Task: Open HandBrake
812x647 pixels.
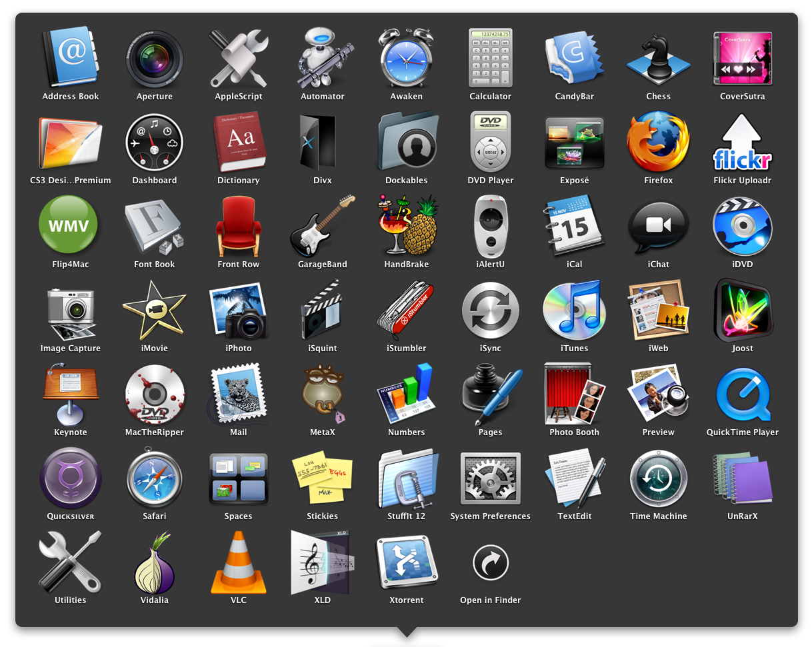Action: (407, 226)
